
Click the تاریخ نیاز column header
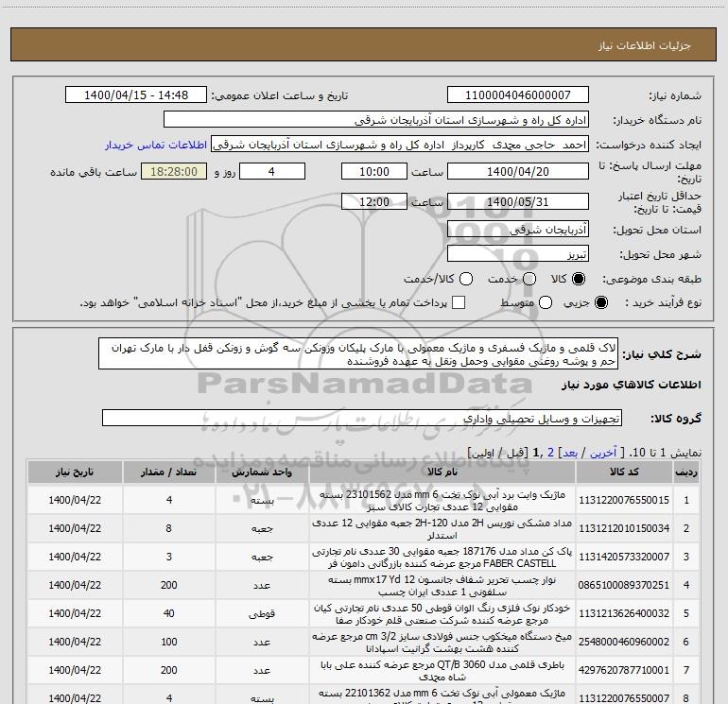click(x=75, y=472)
